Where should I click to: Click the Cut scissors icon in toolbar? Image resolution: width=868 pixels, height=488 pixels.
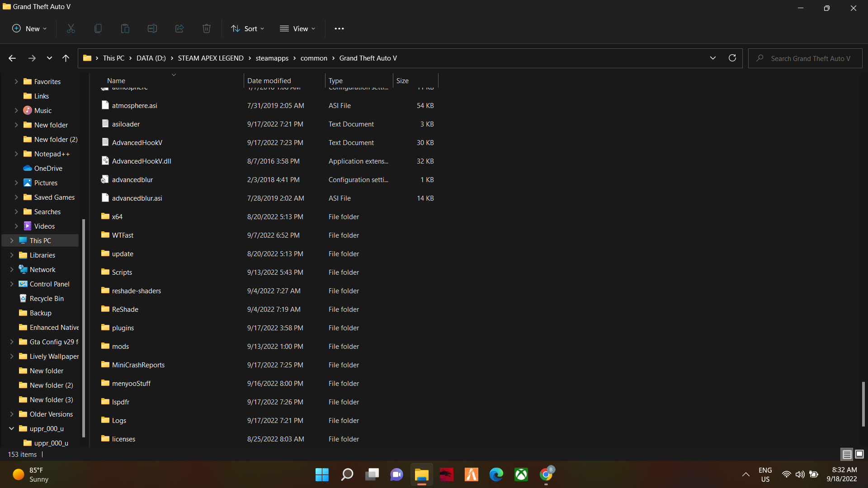(71, 28)
